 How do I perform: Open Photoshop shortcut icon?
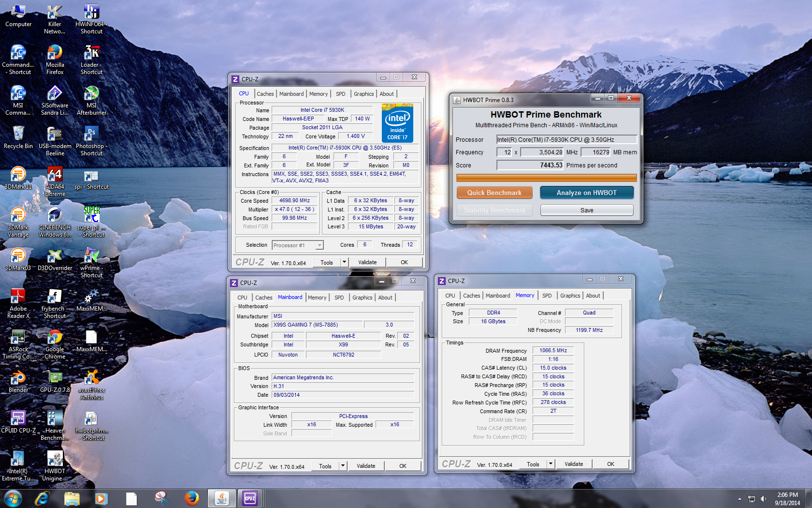click(x=91, y=141)
